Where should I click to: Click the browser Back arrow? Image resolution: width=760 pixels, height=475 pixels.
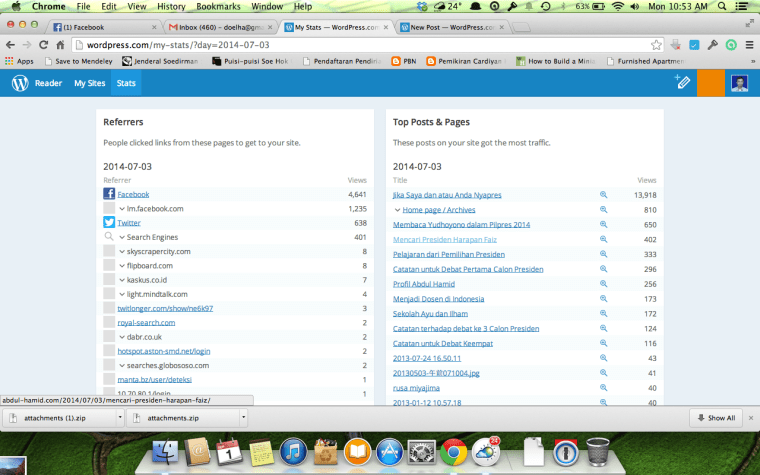(10, 45)
